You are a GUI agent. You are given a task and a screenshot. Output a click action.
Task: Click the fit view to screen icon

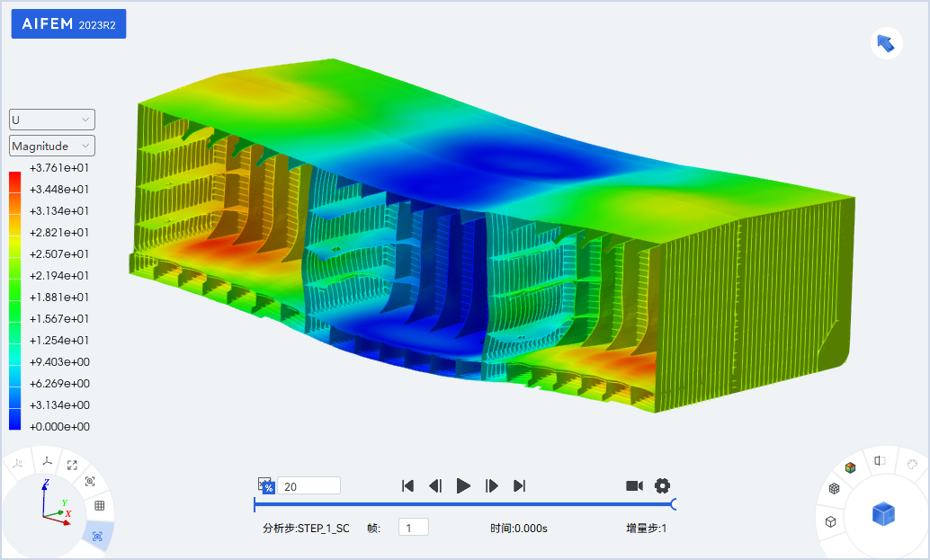[x=72, y=466]
